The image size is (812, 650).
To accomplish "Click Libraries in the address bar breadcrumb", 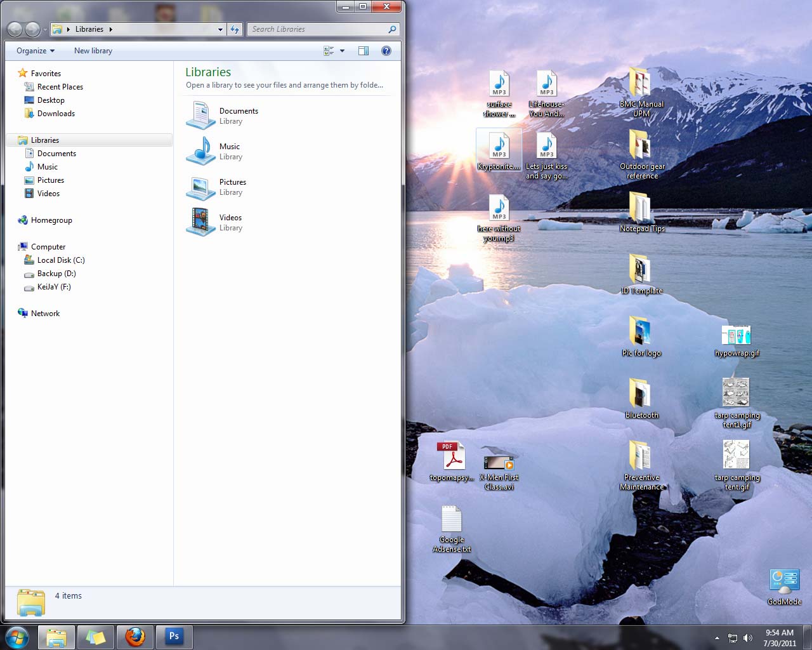I will (90, 29).
